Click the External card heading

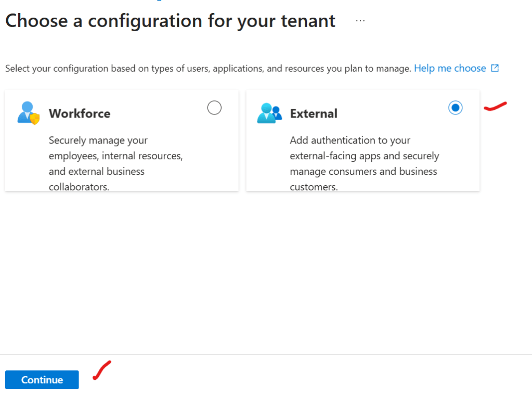(x=314, y=113)
